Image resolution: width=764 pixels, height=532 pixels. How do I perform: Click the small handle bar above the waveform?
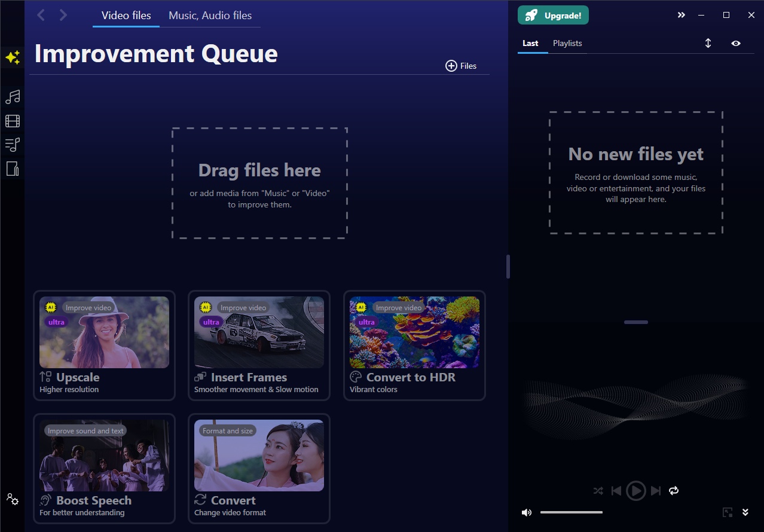(636, 322)
